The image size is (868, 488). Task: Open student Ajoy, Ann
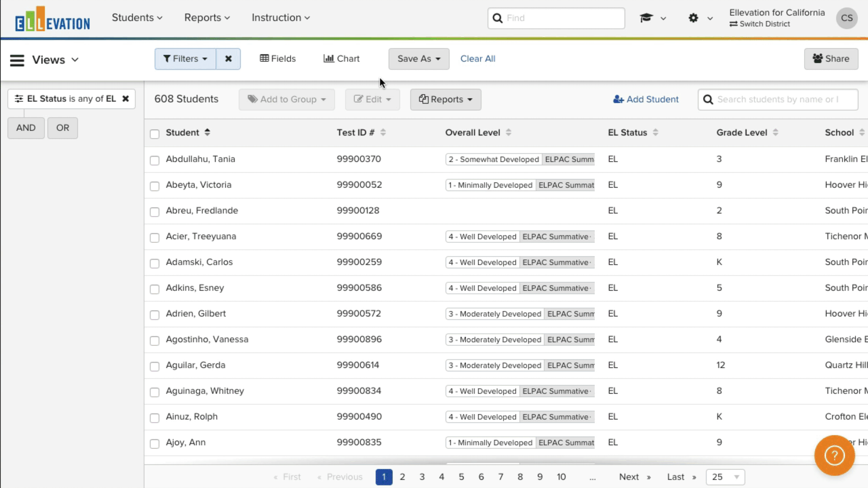point(185,442)
